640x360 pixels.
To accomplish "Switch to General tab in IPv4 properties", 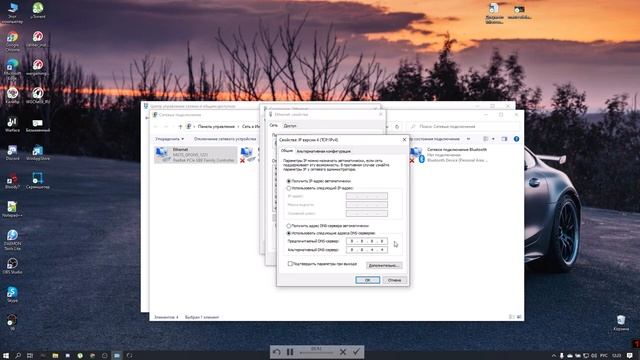I will click(287, 151).
